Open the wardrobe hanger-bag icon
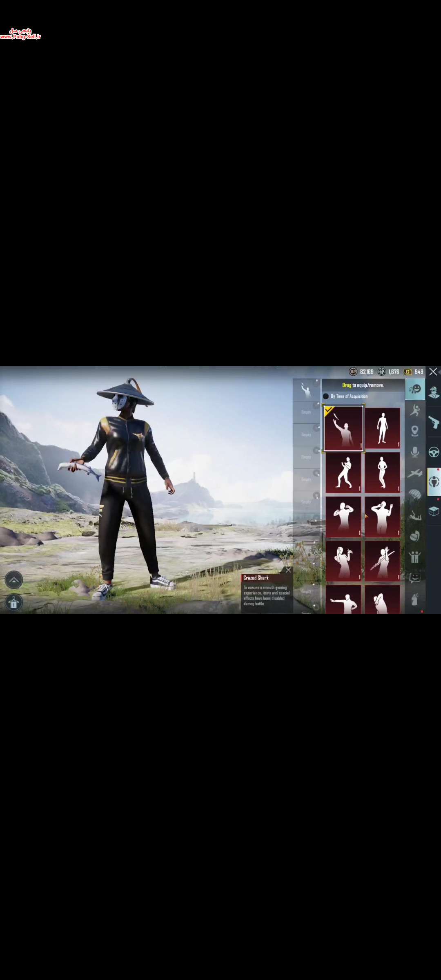Screen dimensions: 441x980 click(x=14, y=603)
